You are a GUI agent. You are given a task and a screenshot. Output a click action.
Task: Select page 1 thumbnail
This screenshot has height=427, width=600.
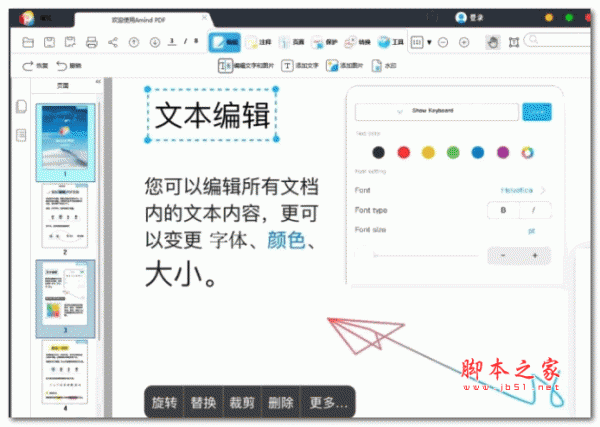point(65,142)
